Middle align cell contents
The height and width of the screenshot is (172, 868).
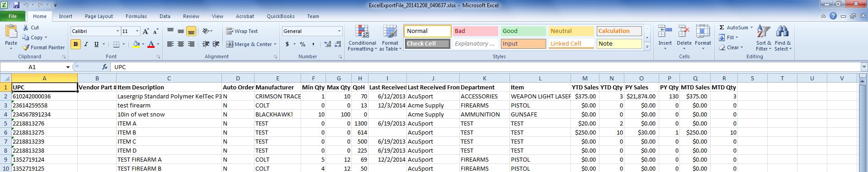(181, 31)
